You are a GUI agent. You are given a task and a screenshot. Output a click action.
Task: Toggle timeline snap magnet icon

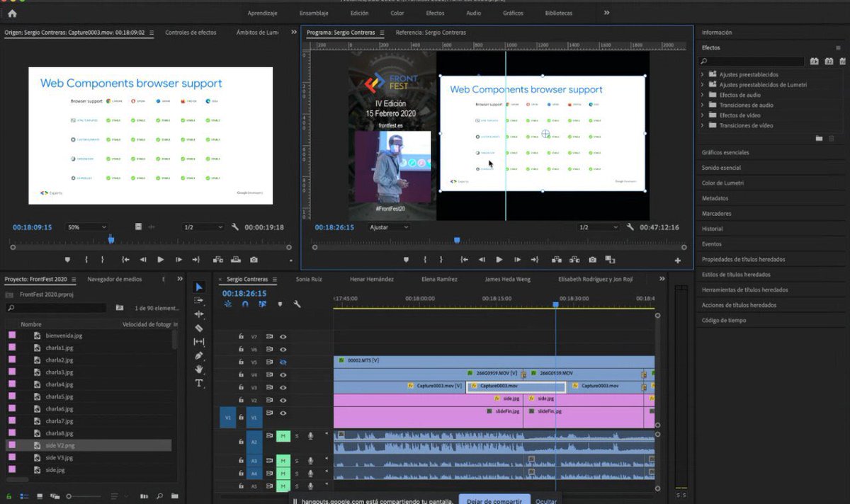pyautogui.click(x=245, y=304)
